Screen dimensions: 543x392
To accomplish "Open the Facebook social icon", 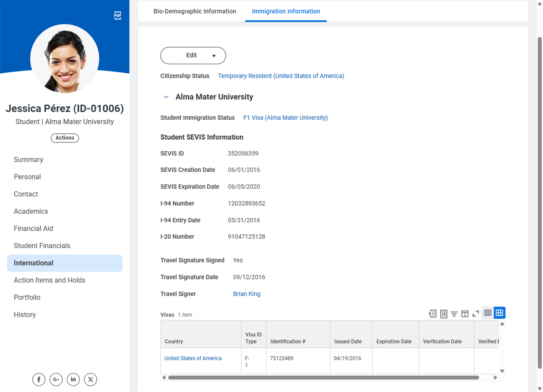I will [39, 379].
